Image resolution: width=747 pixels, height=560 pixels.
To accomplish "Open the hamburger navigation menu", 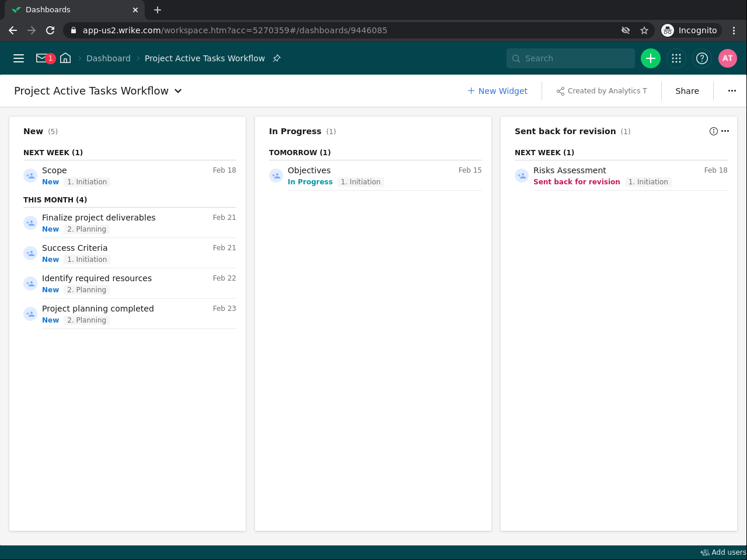I will (19, 58).
